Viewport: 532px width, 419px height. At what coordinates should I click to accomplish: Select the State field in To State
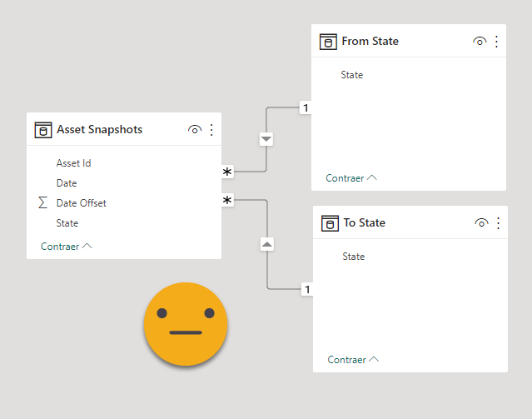coord(353,257)
